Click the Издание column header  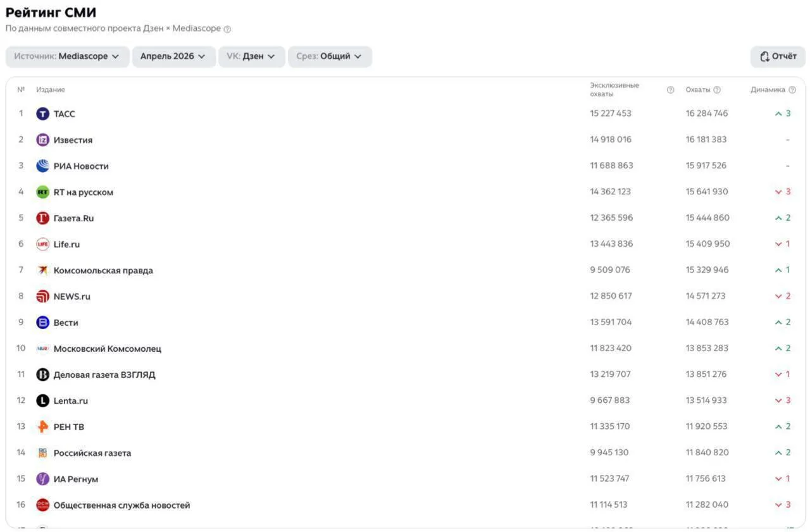click(51, 90)
